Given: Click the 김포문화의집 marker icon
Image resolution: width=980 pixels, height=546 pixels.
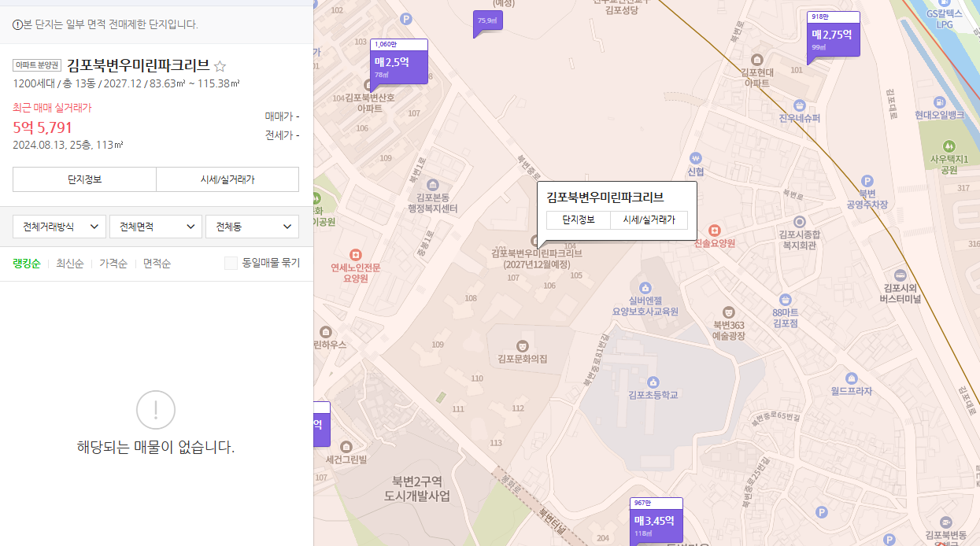Looking at the screenshot, I should click(x=521, y=345).
